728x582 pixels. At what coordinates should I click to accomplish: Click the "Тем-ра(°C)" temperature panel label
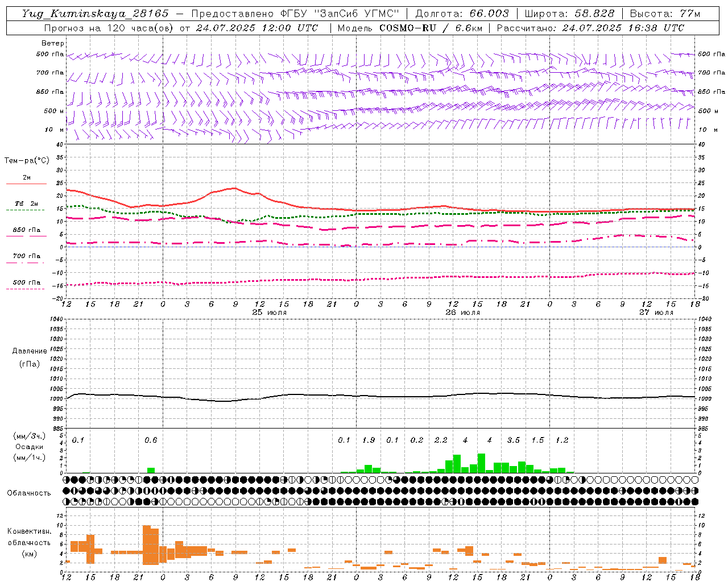pyautogui.click(x=27, y=161)
